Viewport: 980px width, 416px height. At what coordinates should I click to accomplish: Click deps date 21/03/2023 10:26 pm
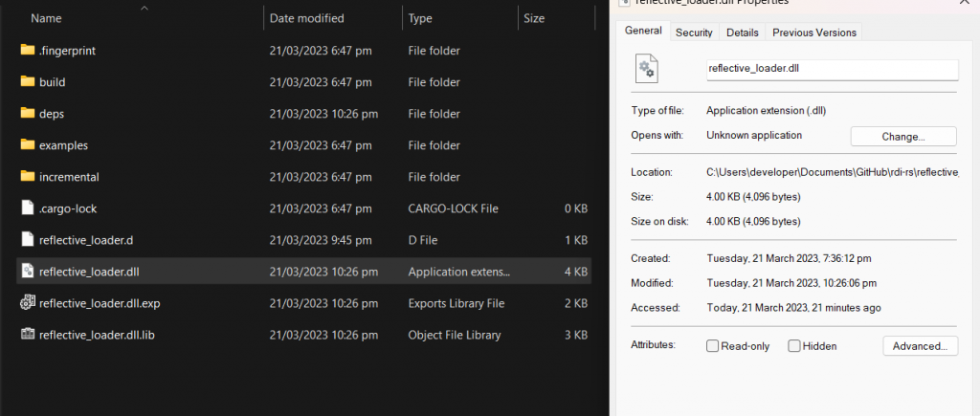[323, 114]
